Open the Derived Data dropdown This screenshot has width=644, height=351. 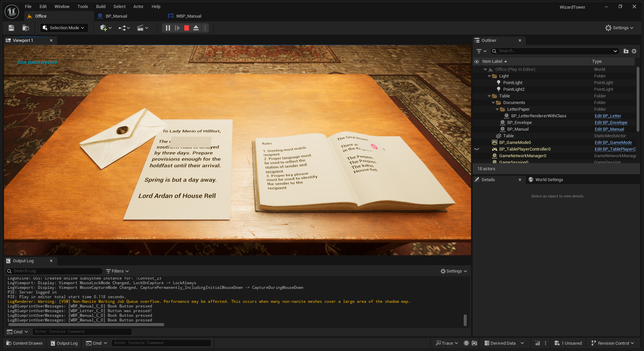click(504, 343)
